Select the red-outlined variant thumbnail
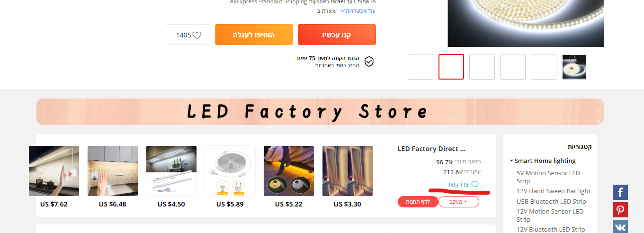Image resolution: width=644 pixels, height=233 pixels. click(451, 67)
